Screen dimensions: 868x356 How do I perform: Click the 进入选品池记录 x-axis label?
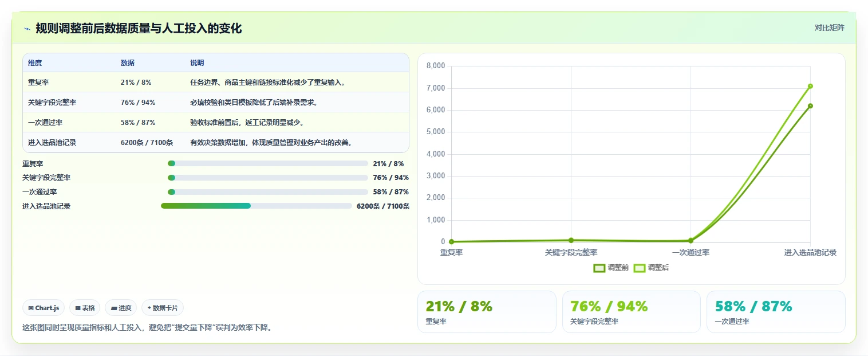810,252
